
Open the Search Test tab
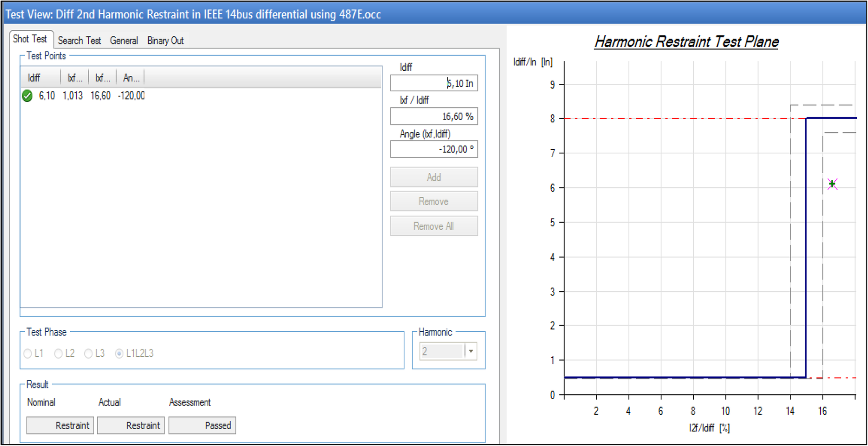pos(79,41)
